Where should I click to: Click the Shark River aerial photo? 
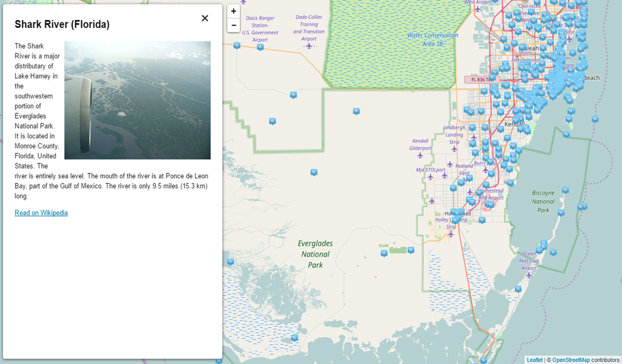pyautogui.click(x=137, y=97)
